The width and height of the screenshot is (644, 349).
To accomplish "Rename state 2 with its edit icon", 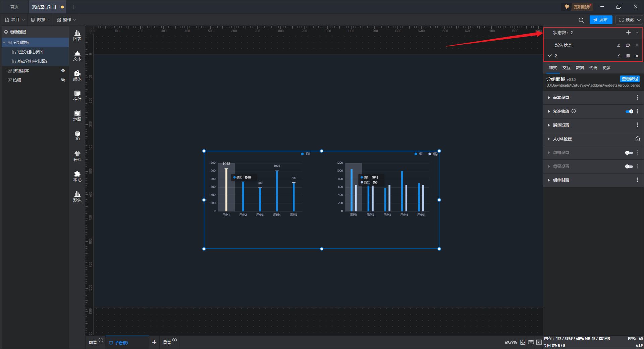I will pos(619,56).
